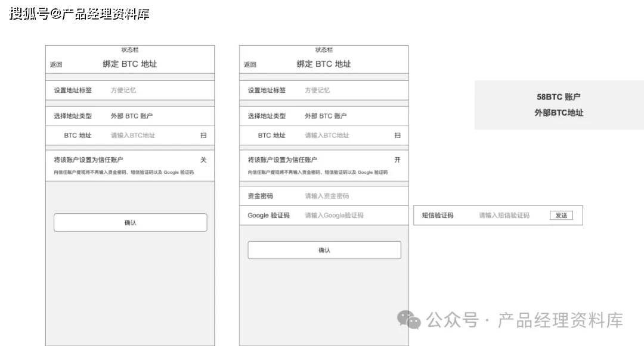Click the WeChat logo in the watermark
This screenshot has width=644, height=346.
click(409, 320)
